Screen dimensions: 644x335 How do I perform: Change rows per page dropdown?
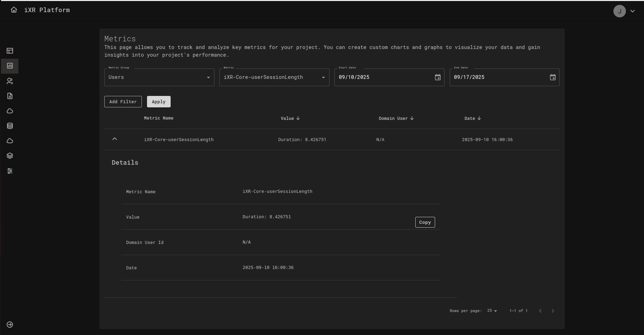tap(492, 311)
